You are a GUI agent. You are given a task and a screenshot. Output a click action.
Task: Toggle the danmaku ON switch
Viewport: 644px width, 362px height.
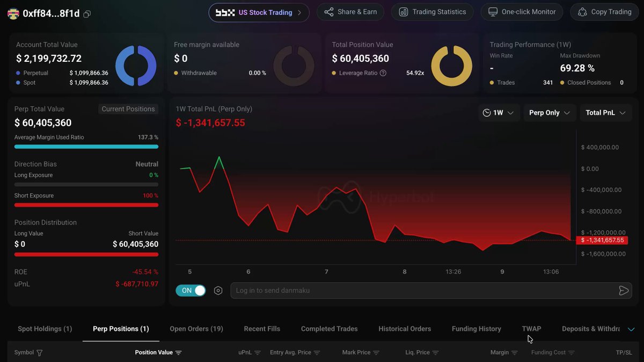pyautogui.click(x=191, y=291)
